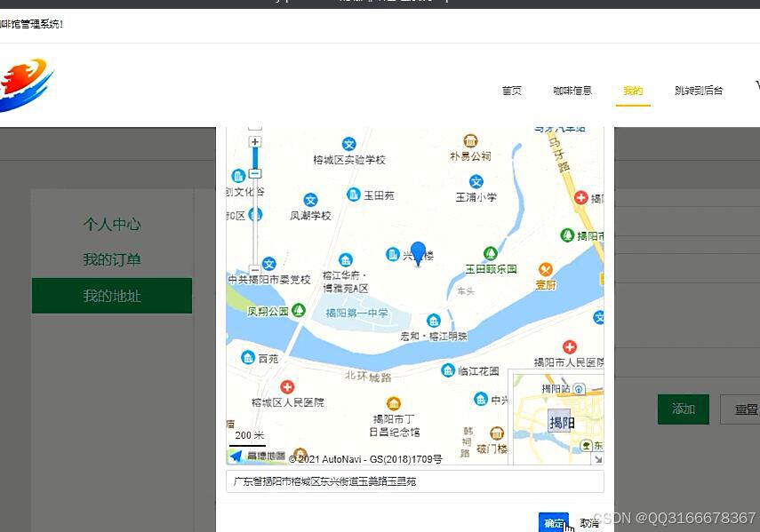This screenshot has height=532, width=760.
Task: Click the 中兴 residence icon
Action: (x=480, y=399)
